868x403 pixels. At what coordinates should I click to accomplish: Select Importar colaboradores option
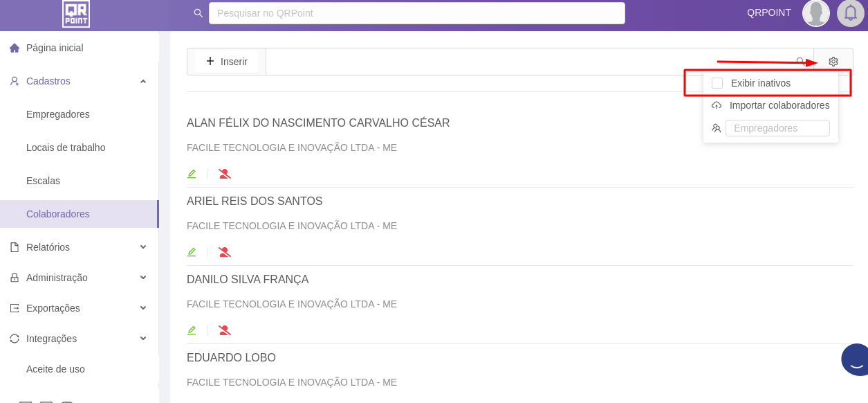[779, 105]
